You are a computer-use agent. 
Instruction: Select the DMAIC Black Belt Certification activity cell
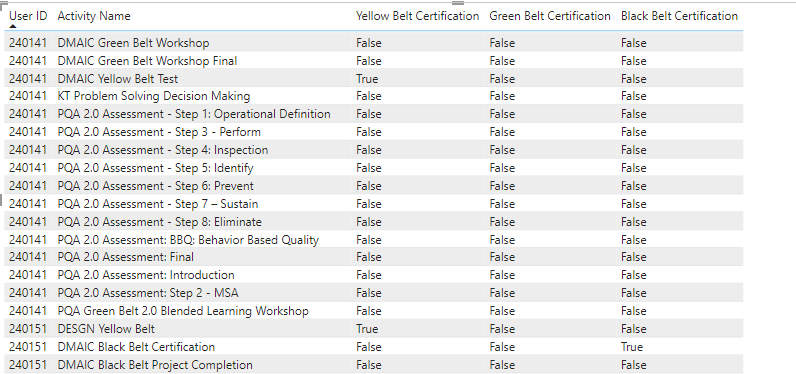point(136,347)
